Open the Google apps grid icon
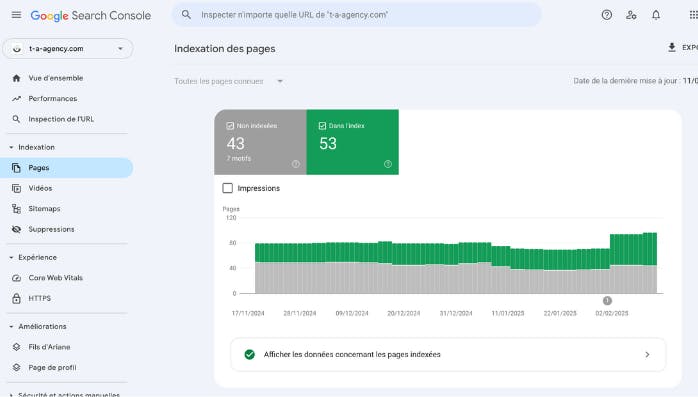698x397 pixels. (693, 15)
